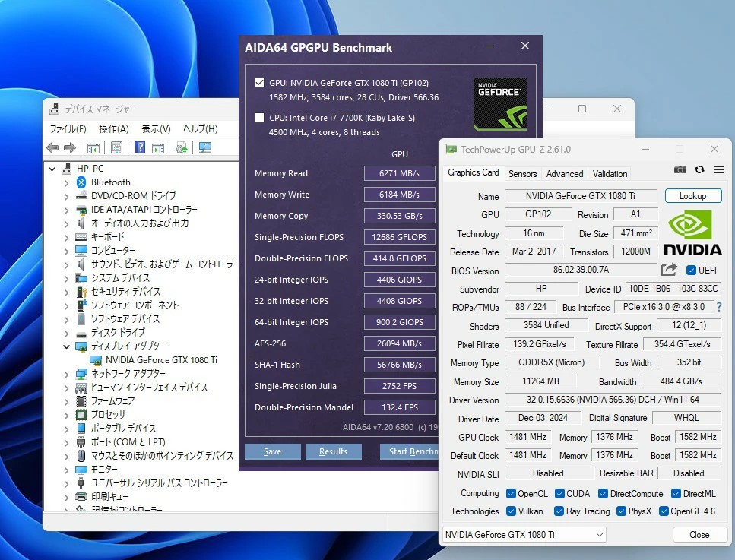Click the Bus Interface question mark icon
Viewport: 735px width, 560px height.
tap(719, 307)
